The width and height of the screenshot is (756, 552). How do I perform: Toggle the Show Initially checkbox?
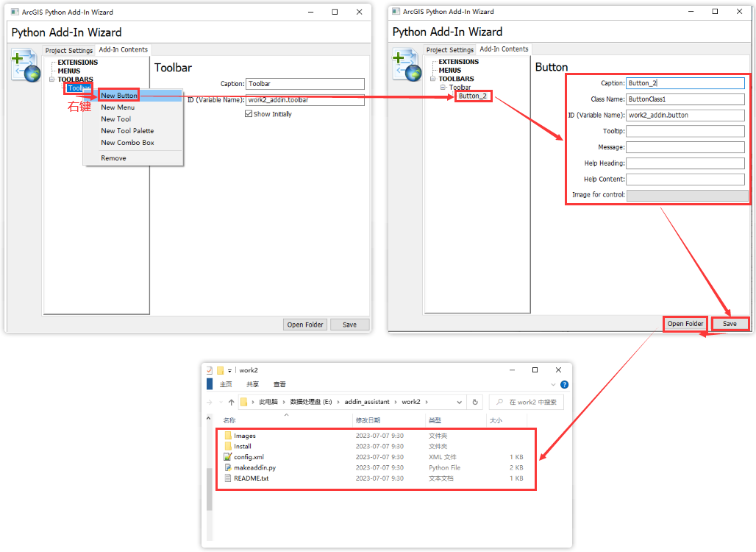point(249,114)
